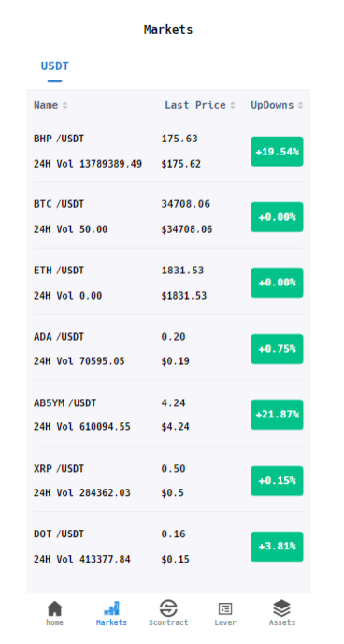Screen dimensions: 344x644
Task: Click the DOT +3.81% change badge
Action: 278,547
